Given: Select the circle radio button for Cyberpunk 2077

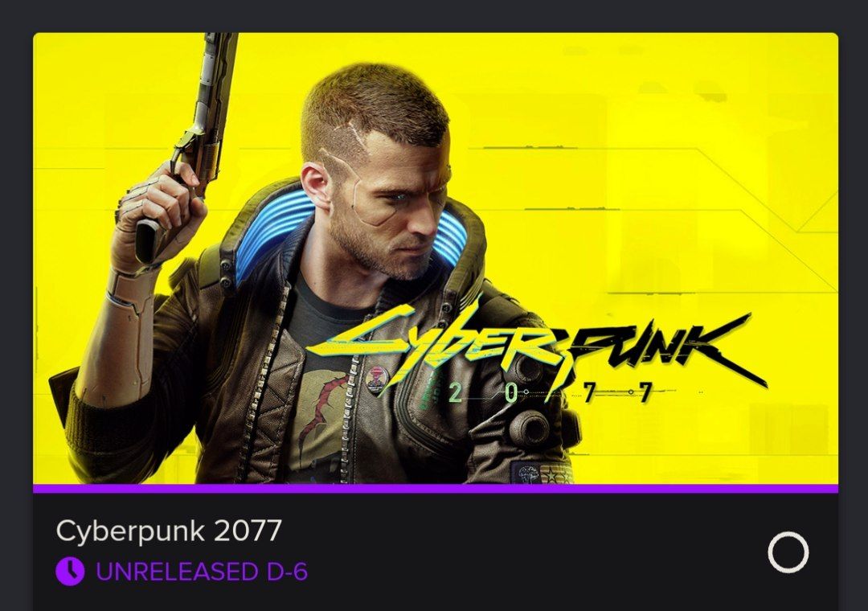Looking at the screenshot, I should pyautogui.click(x=788, y=552).
